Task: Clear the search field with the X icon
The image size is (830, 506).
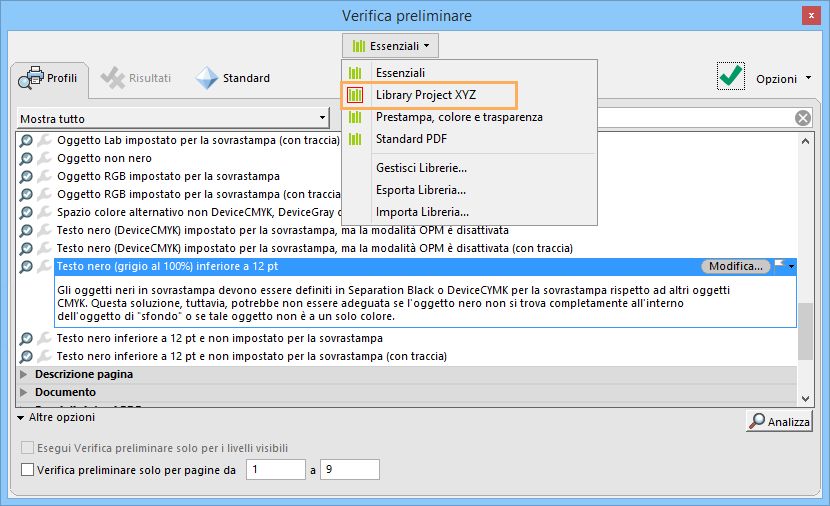Action: [x=802, y=118]
